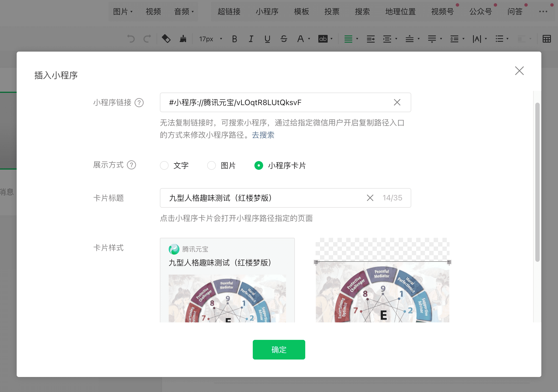Open the letter spacing dropdown arrow
This screenshot has height=392, width=558.
pos(486,39)
